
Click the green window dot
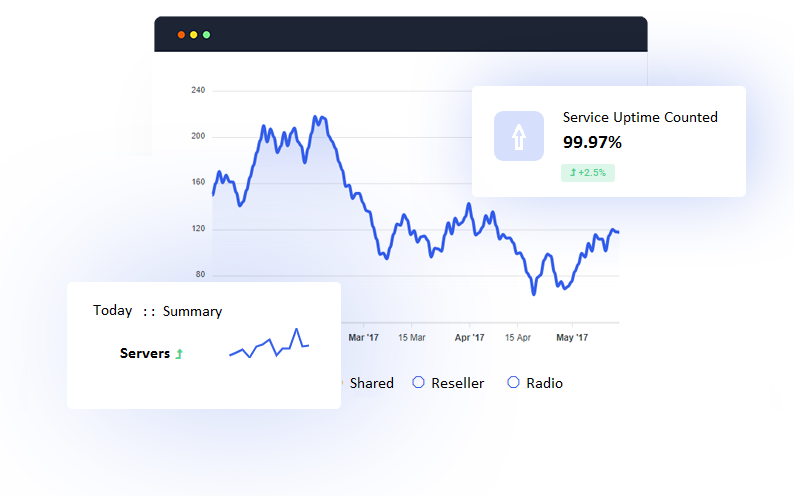pyautogui.click(x=207, y=35)
